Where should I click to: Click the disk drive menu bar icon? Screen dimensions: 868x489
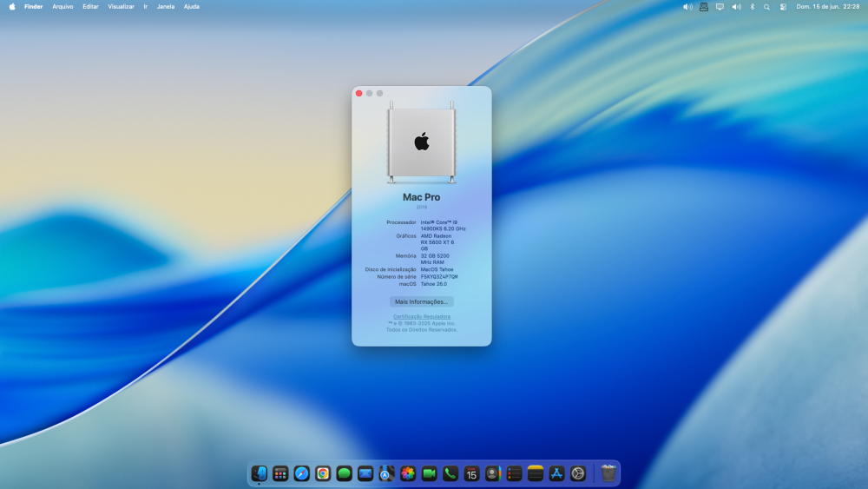[x=704, y=7]
